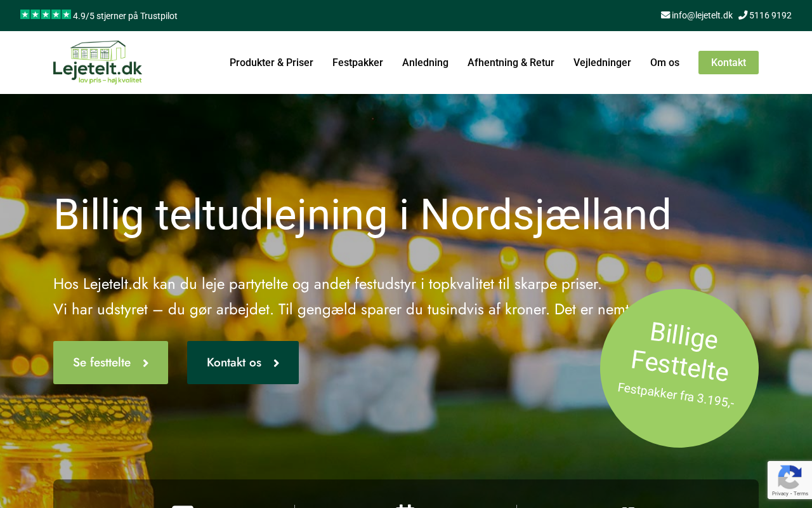Open the Festpakker menu item
812x508 pixels.
tap(358, 62)
